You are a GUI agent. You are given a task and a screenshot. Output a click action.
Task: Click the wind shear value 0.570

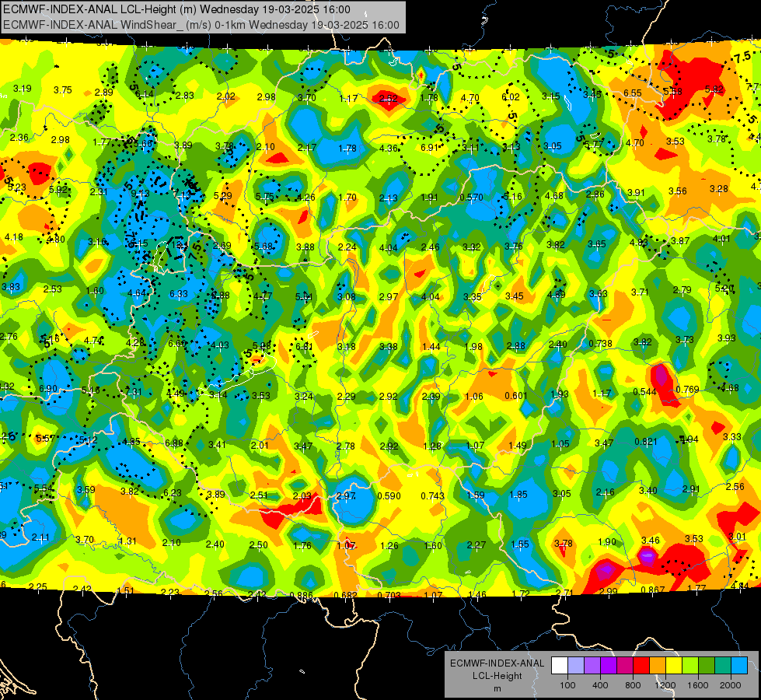pos(471,198)
